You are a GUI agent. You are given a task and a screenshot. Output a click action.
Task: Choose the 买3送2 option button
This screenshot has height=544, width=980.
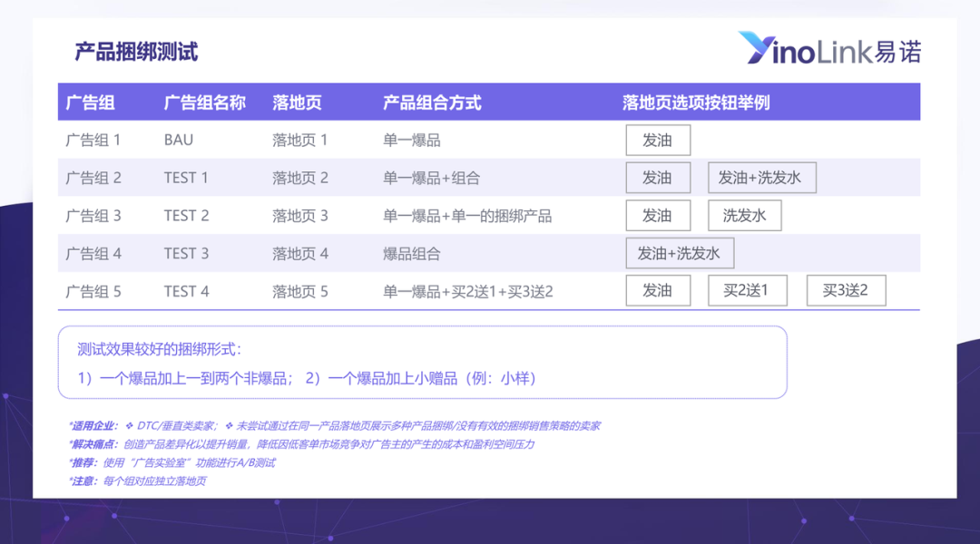click(846, 291)
